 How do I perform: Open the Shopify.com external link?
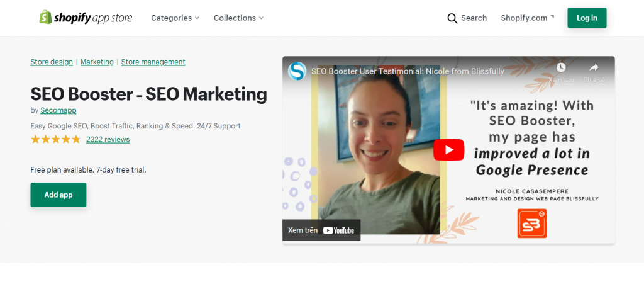point(528,18)
